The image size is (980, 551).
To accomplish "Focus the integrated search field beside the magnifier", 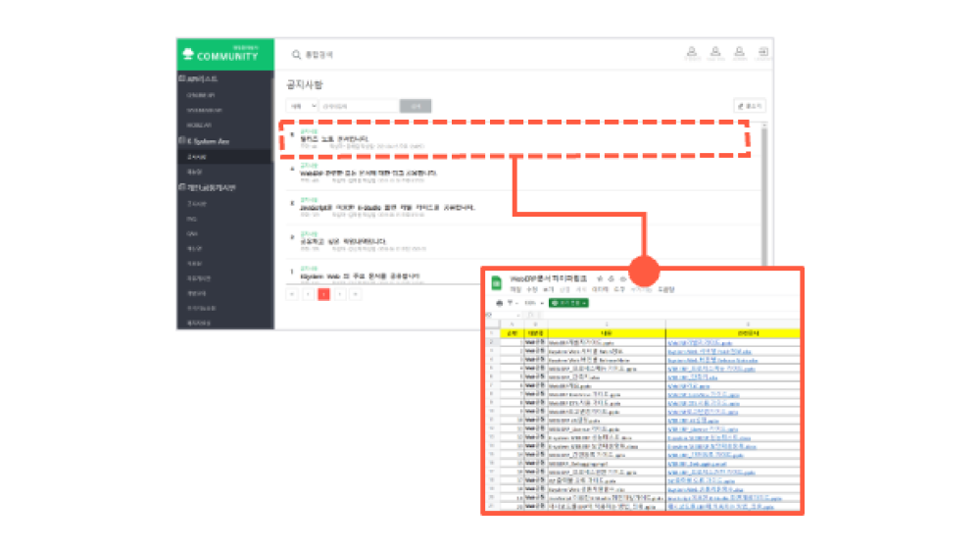I will point(319,55).
